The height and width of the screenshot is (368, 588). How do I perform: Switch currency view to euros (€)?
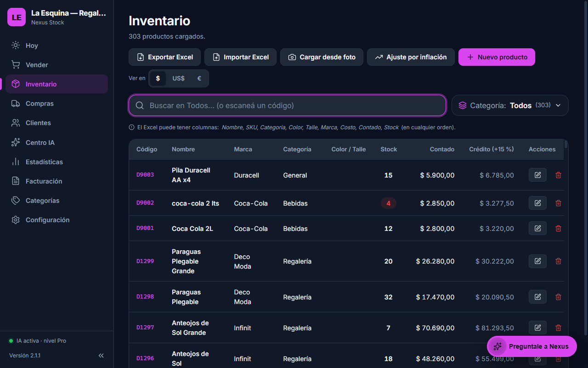point(199,78)
